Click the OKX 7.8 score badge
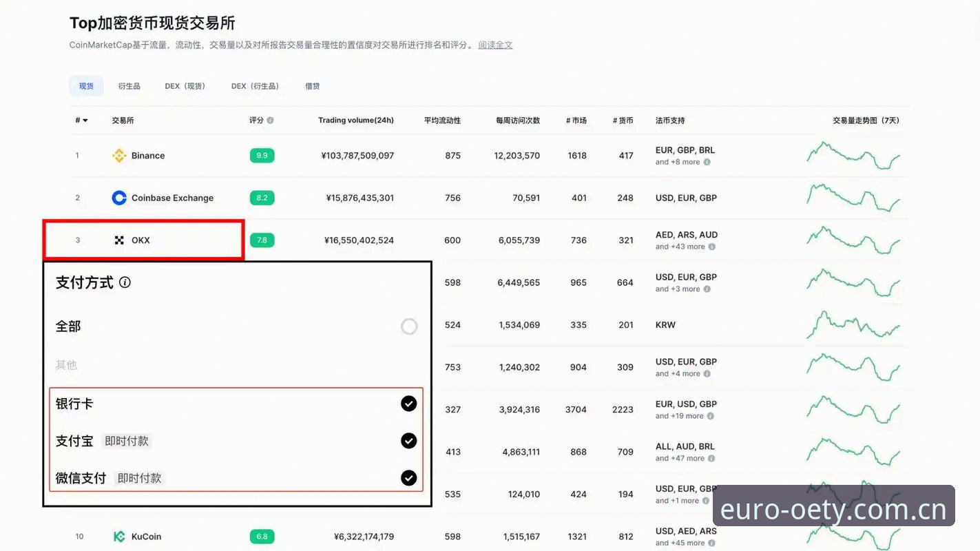Viewport: 980px width, 551px height. pos(262,240)
